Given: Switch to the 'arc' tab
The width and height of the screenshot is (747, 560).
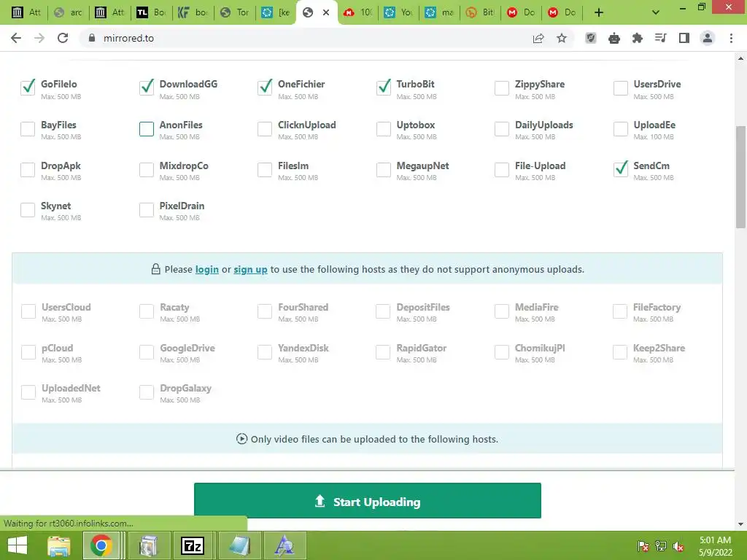Looking at the screenshot, I should tap(68, 12).
